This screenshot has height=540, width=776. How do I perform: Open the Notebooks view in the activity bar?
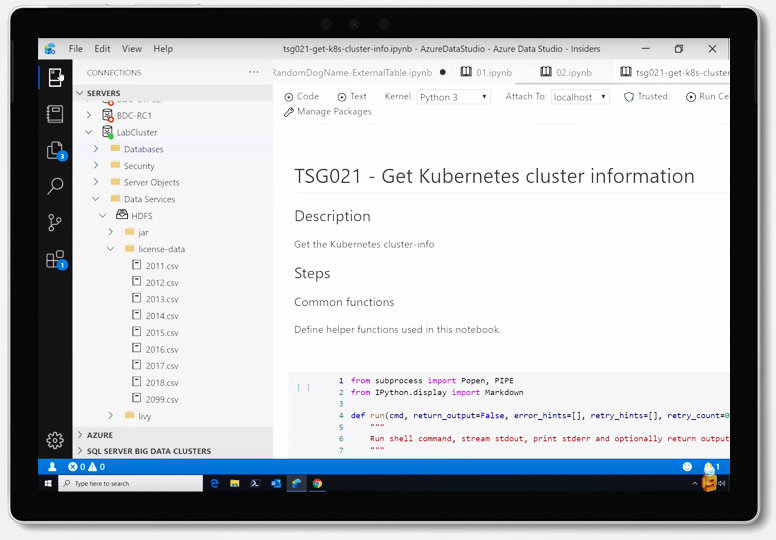click(x=55, y=114)
